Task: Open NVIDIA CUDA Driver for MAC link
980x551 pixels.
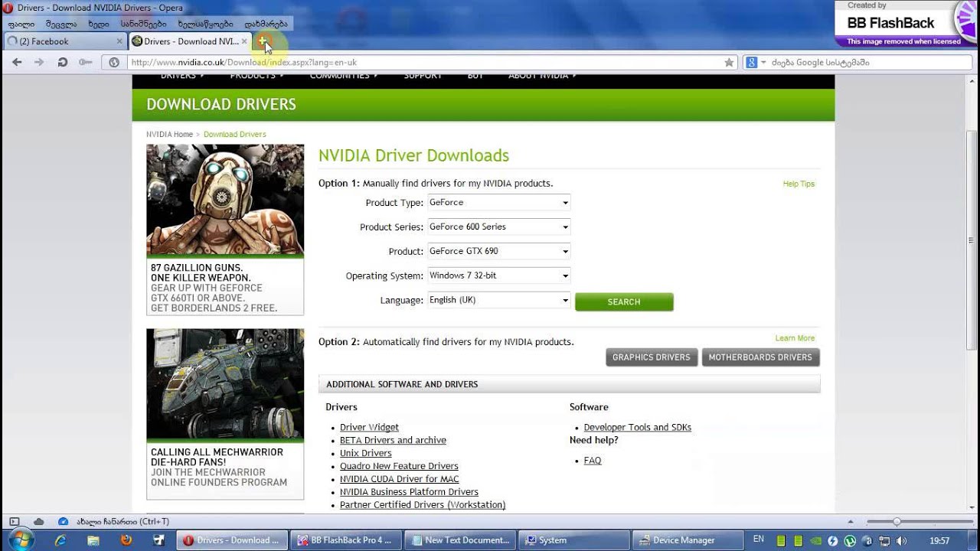Action: point(400,480)
